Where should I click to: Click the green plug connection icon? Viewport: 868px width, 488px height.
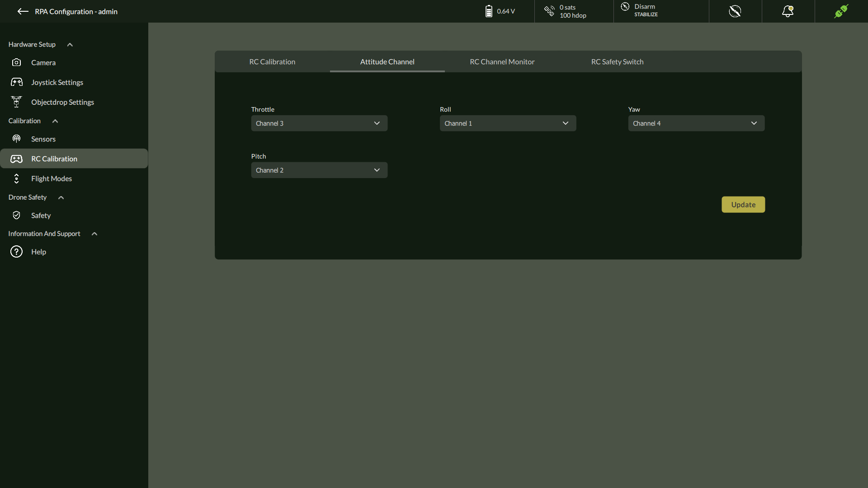841,11
